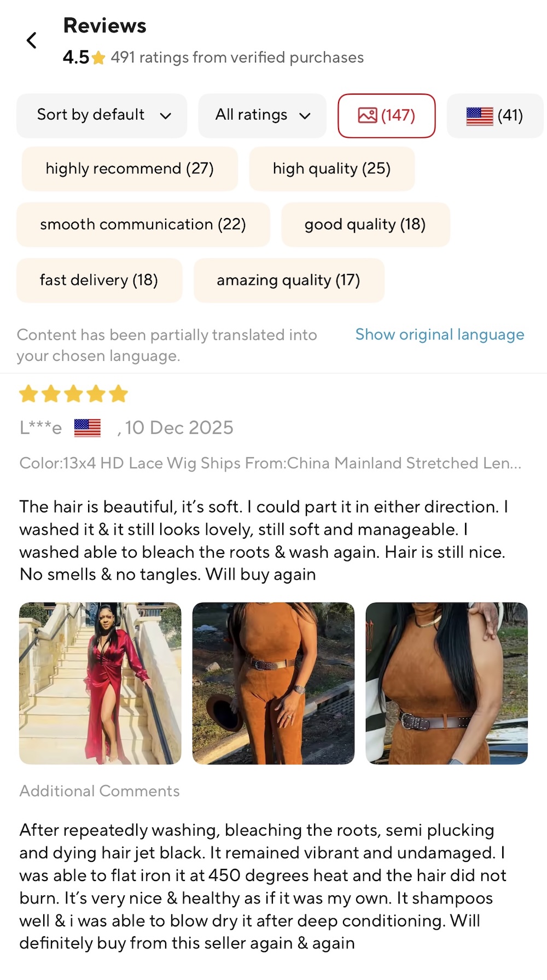Tap the fast delivery (18) tag
The image size is (547, 980).
(99, 280)
